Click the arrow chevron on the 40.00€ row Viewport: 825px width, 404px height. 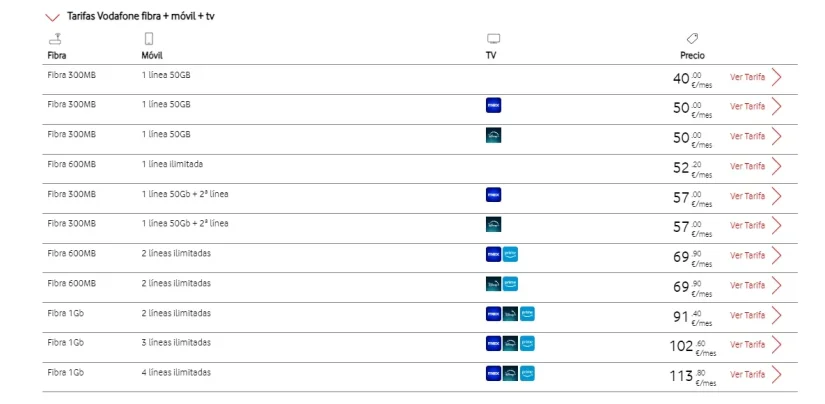tap(776, 77)
